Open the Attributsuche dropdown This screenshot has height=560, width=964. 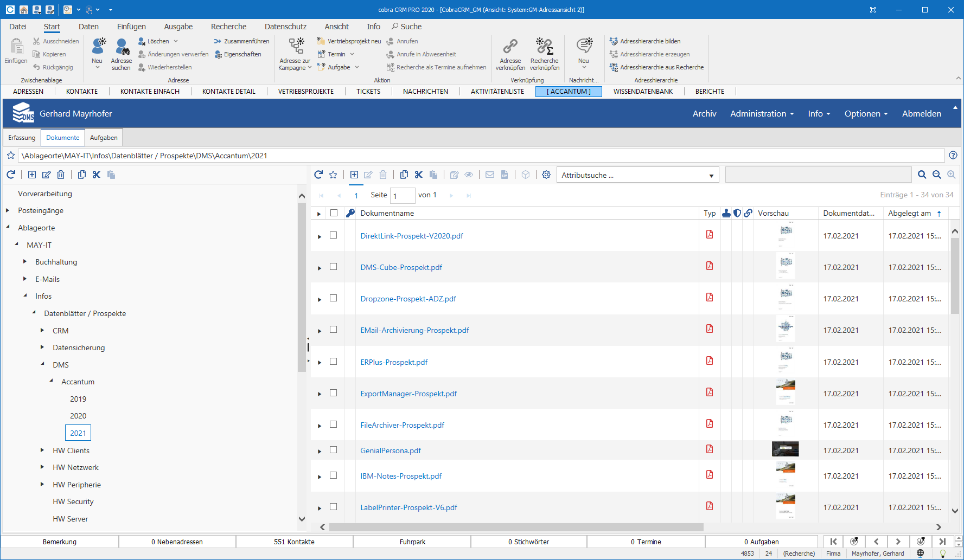637,175
